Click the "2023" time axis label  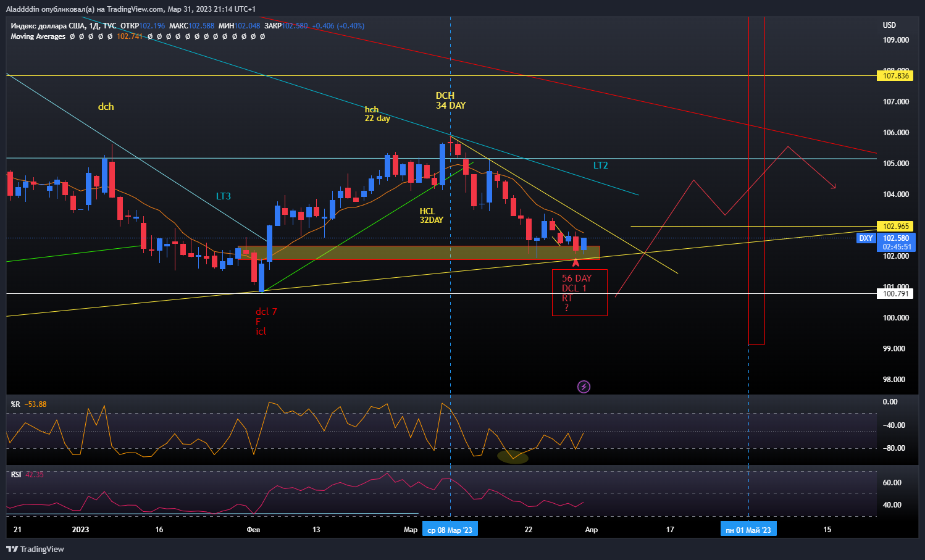coord(80,530)
